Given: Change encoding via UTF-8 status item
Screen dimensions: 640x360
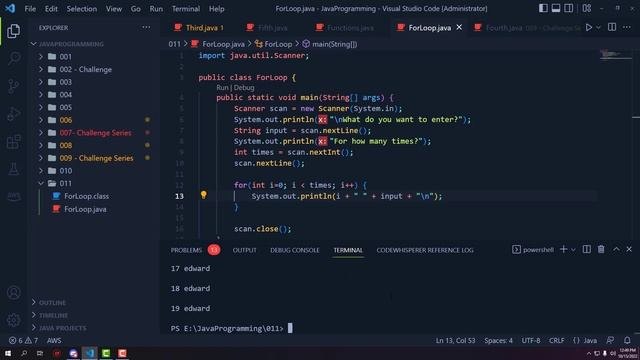Looking at the screenshot, I should pos(531,340).
